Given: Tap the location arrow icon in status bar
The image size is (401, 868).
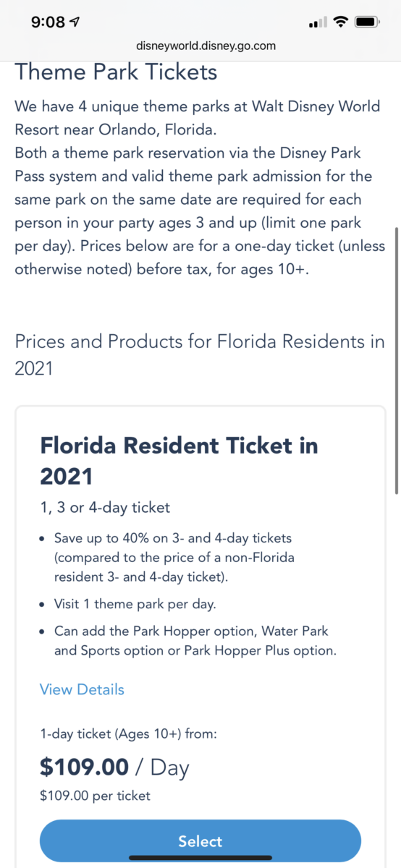Looking at the screenshot, I should [75, 22].
